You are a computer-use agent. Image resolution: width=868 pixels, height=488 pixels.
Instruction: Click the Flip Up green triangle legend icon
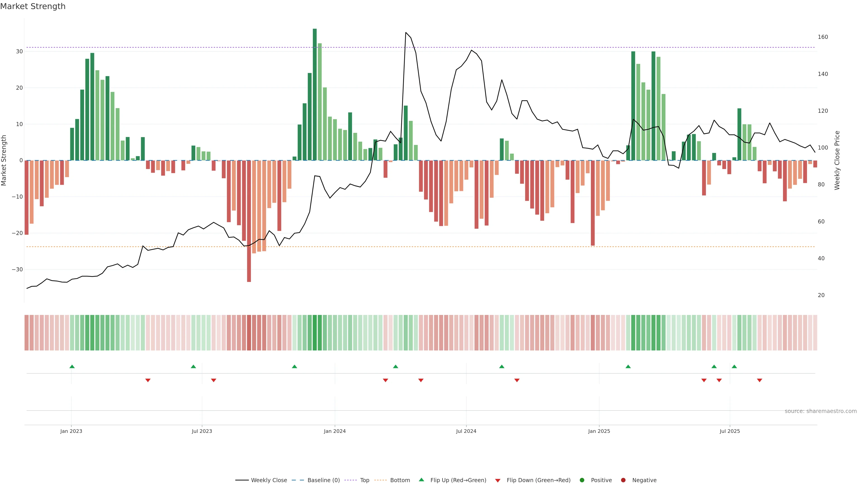tap(421, 480)
